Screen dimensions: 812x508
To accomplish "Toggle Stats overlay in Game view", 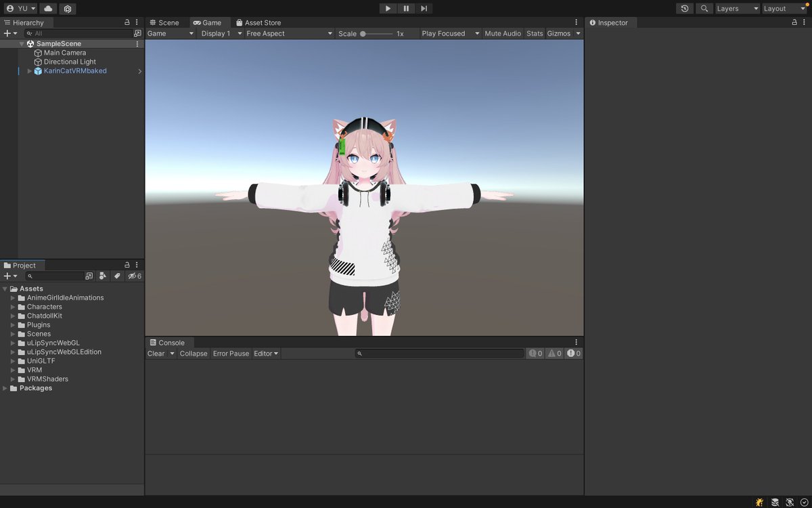I will [x=535, y=33].
